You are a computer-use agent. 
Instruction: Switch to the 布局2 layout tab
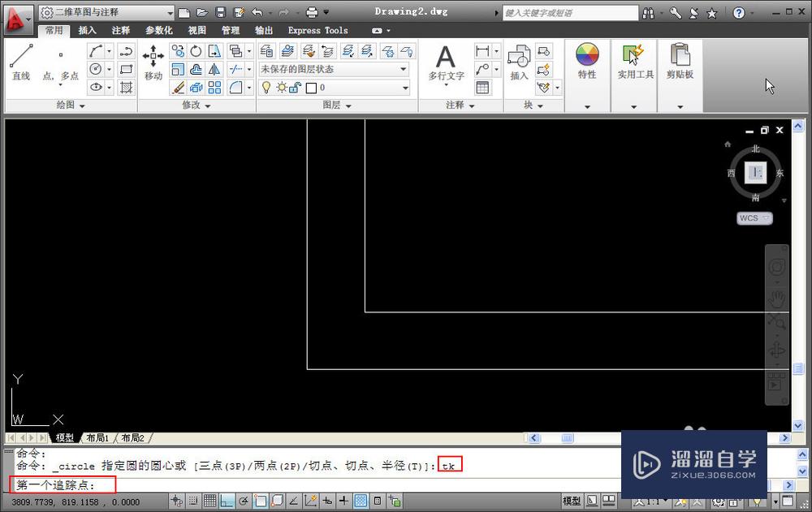pos(132,438)
